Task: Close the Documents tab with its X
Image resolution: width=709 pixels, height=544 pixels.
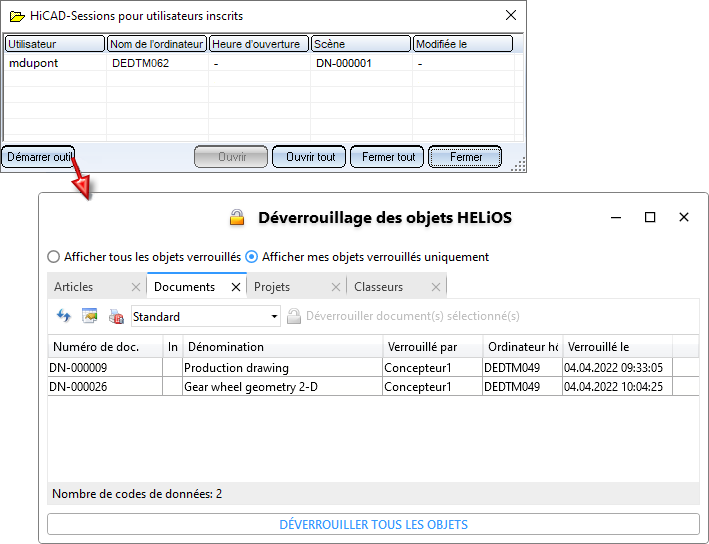Action: point(236,287)
